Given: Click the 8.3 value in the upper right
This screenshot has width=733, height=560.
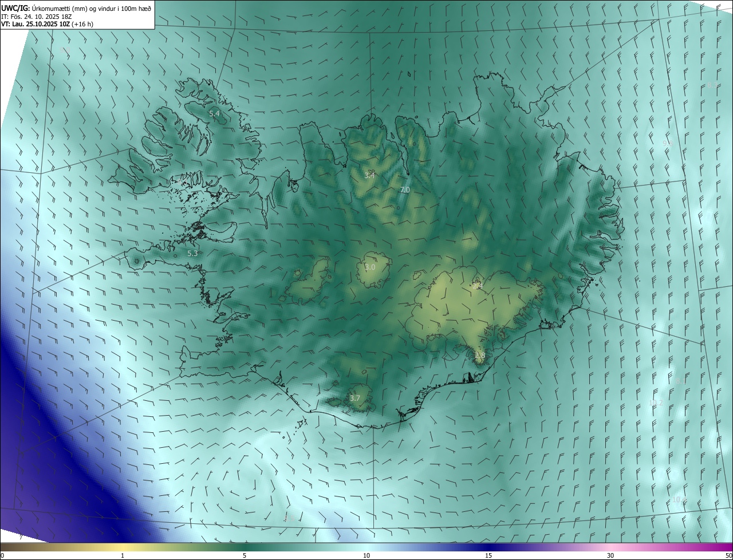Looking at the screenshot, I should pos(712,85).
